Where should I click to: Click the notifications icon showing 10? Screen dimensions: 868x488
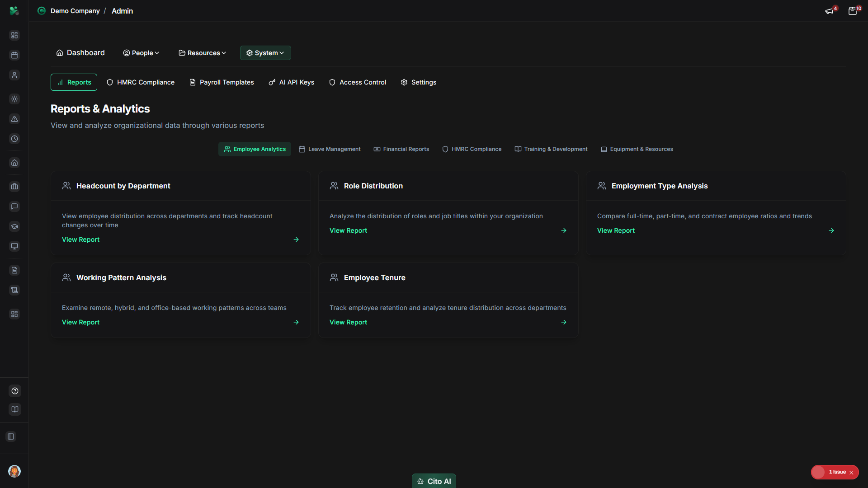[x=854, y=11]
